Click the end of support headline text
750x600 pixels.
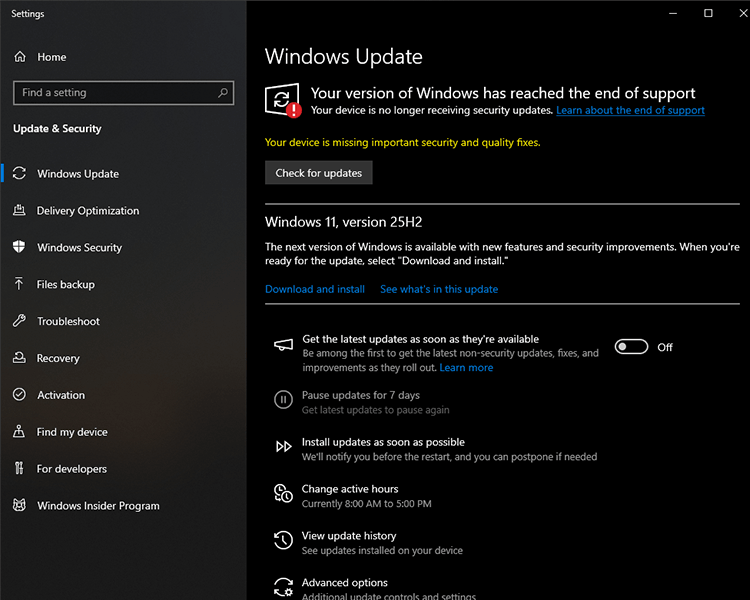pos(503,93)
